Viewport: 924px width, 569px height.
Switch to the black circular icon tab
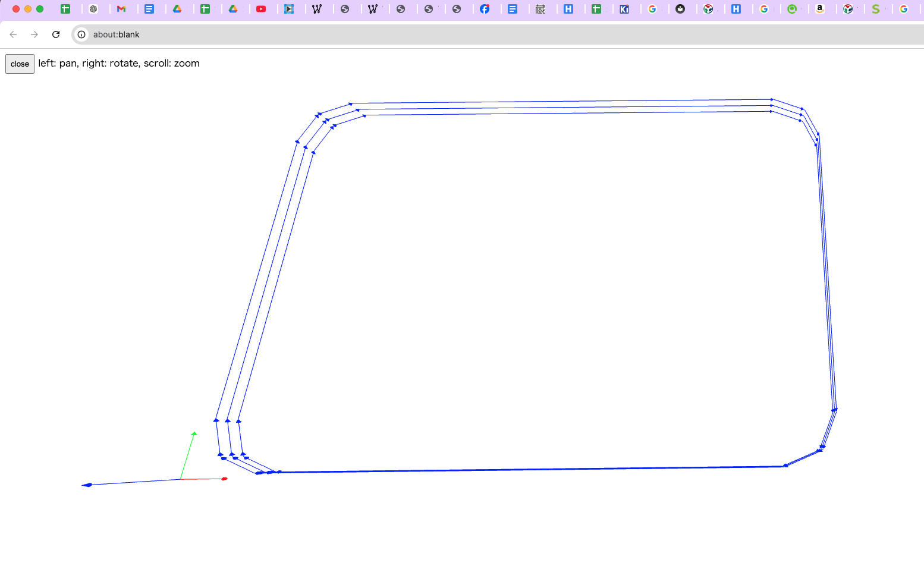(680, 9)
